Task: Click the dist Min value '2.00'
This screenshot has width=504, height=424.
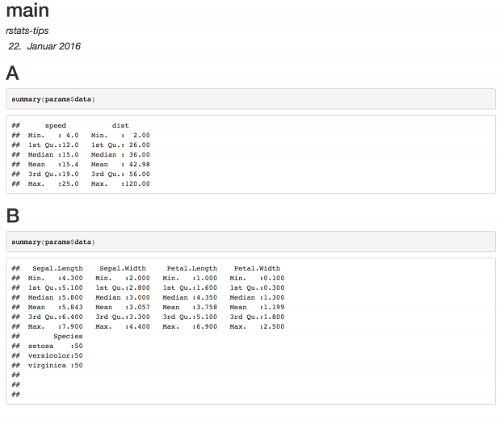Action: (x=142, y=136)
